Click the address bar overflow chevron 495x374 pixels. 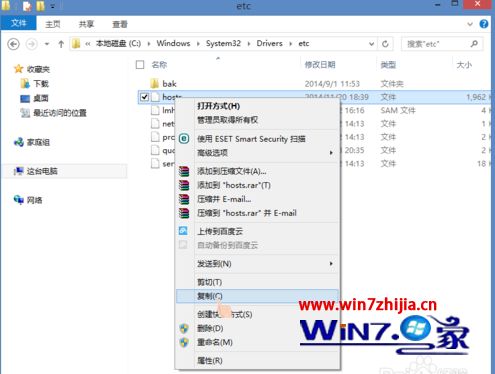coord(88,44)
